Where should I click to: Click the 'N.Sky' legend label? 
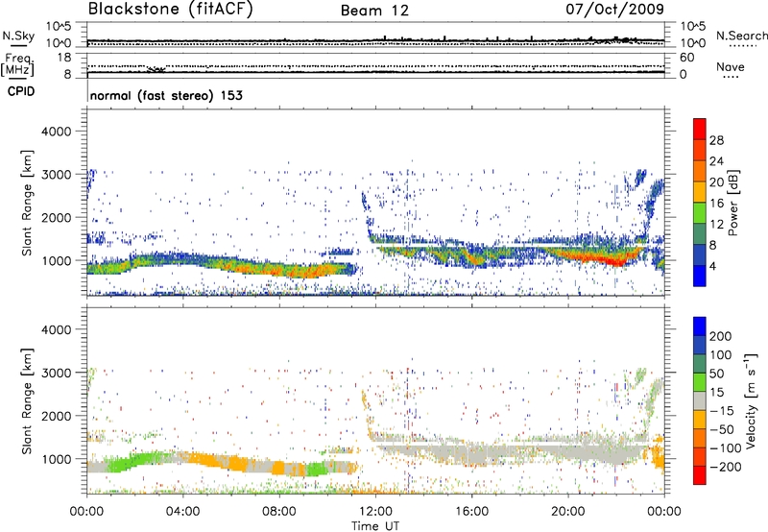[x=18, y=36]
